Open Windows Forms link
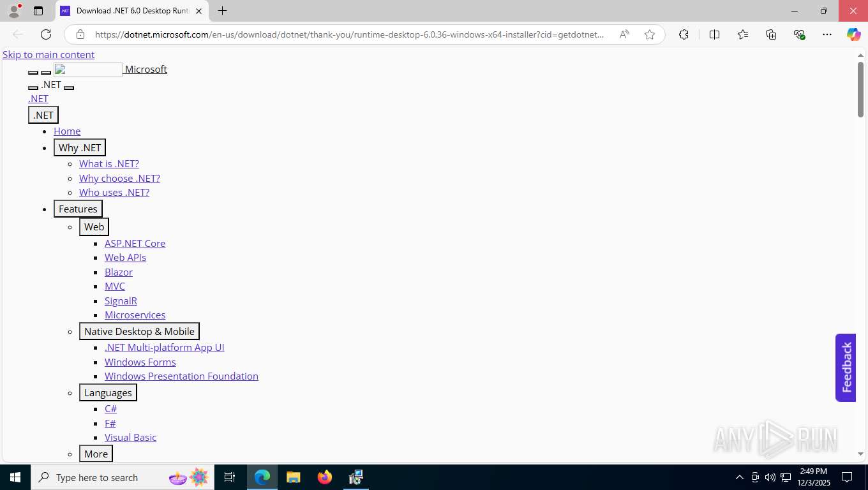 pos(140,362)
